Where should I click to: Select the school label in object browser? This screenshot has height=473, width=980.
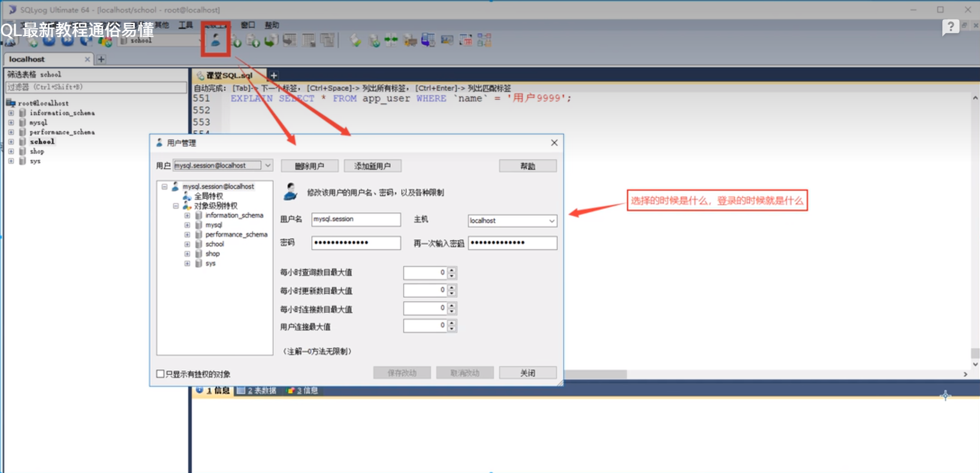(x=42, y=141)
